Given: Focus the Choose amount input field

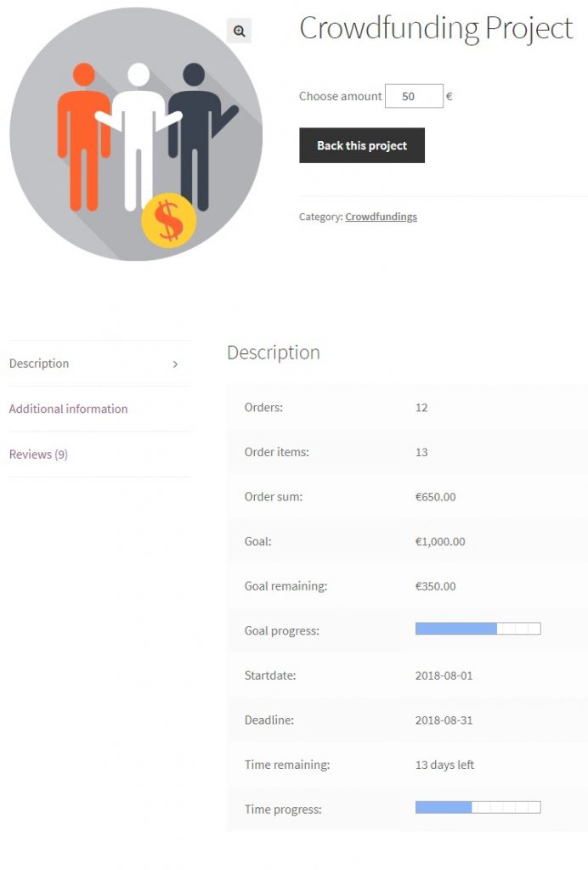Looking at the screenshot, I should [414, 96].
